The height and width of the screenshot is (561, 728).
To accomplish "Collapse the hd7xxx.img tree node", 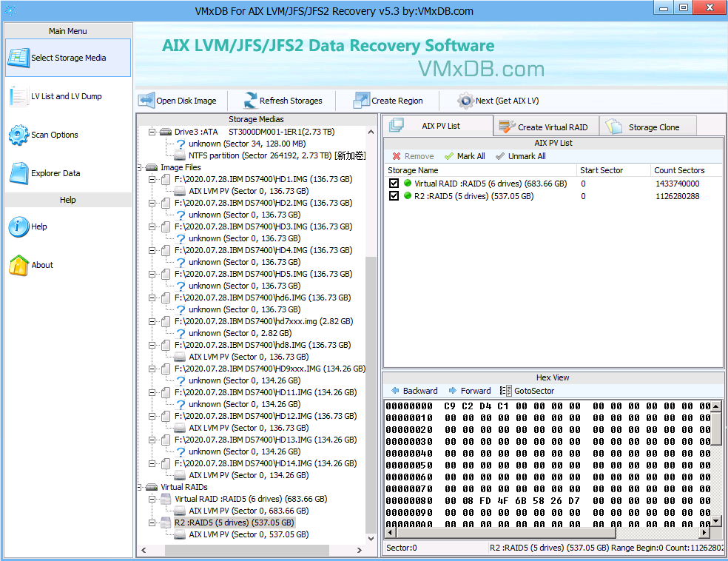I will tap(152, 321).
